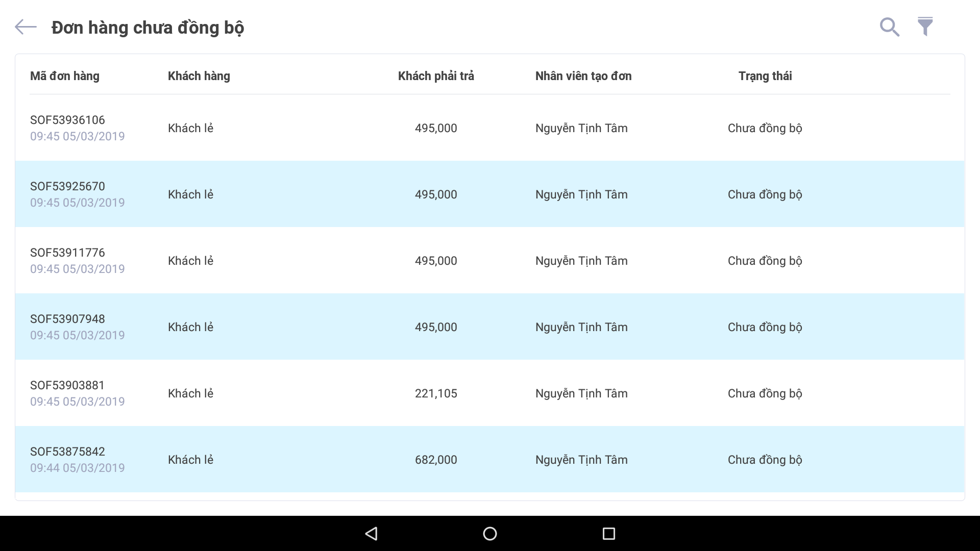Tap the back arrow icon
The width and height of the screenshot is (980, 551).
tap(26, 27)
